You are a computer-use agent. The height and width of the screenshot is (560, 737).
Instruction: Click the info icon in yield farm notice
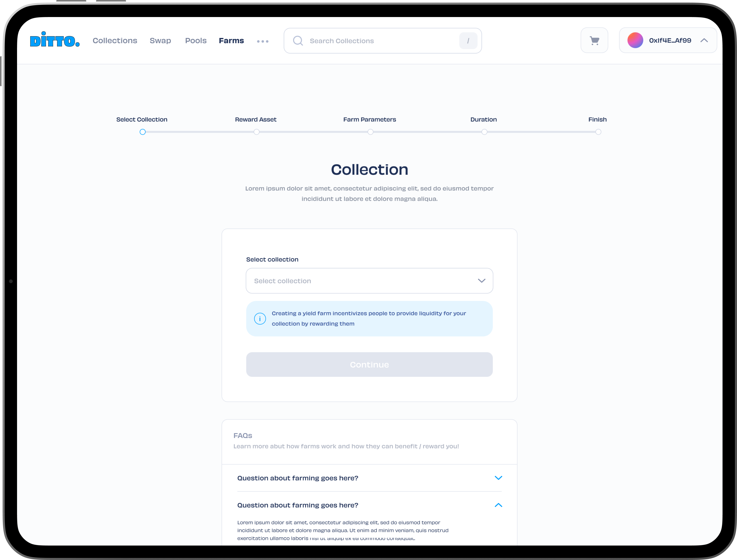(x=260, y=319)
